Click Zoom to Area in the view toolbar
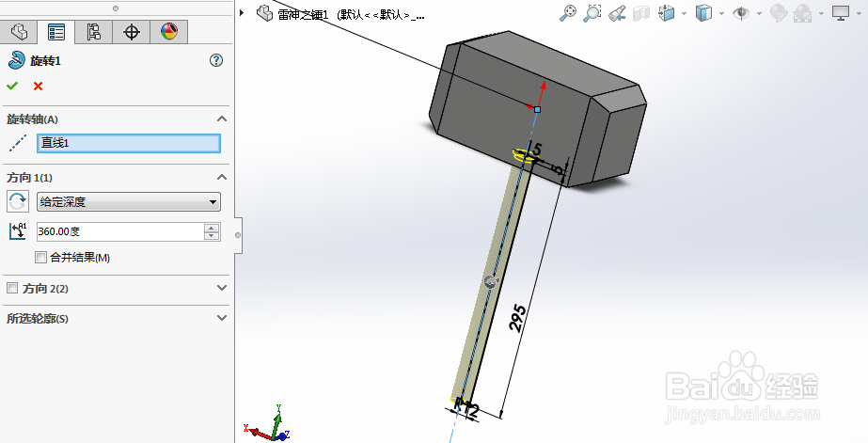 point(592,13)
